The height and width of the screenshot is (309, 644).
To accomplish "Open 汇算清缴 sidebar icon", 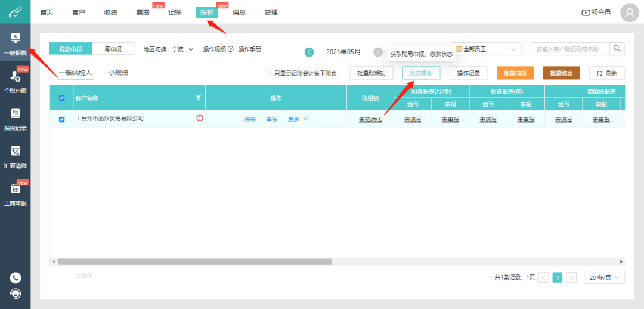I will (15, 157).
